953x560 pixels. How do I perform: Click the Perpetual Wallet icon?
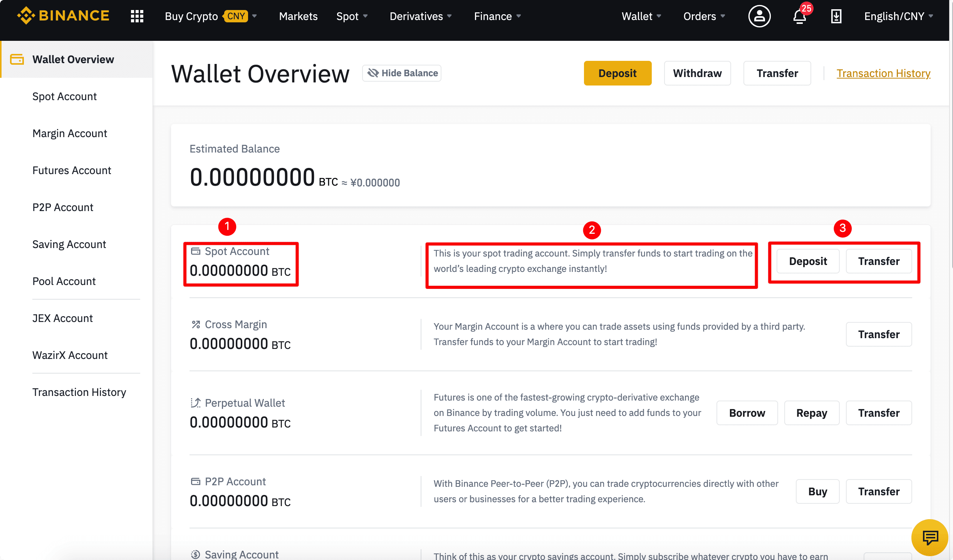(x=196, y=403)
